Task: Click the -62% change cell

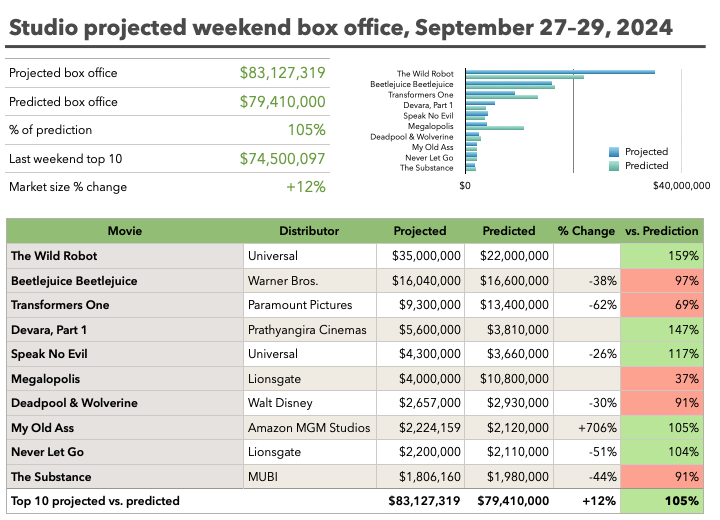Action: 587,305
